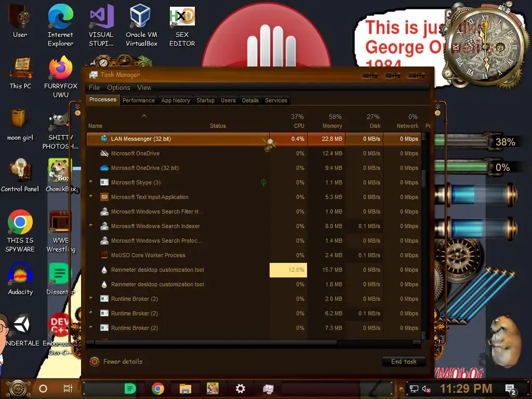This screenshot has height=399, width=532.
Task: Click the Cortana circle on taskbar
Action: 43,389
